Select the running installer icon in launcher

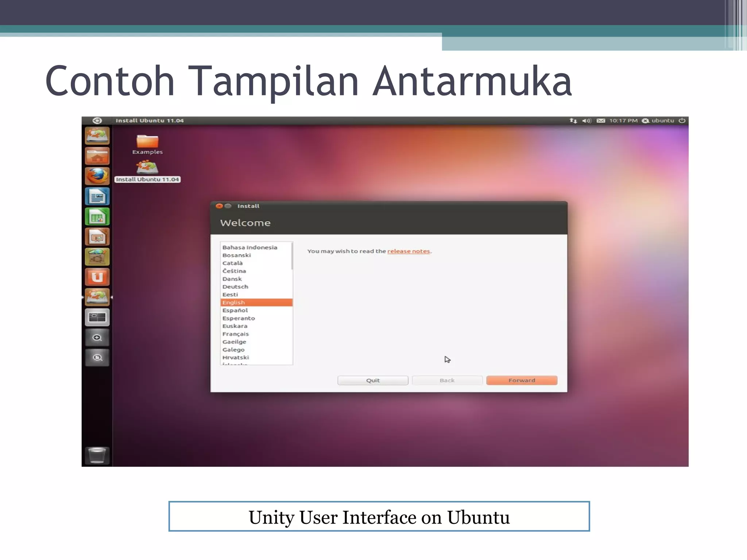(x=97, y=297)
